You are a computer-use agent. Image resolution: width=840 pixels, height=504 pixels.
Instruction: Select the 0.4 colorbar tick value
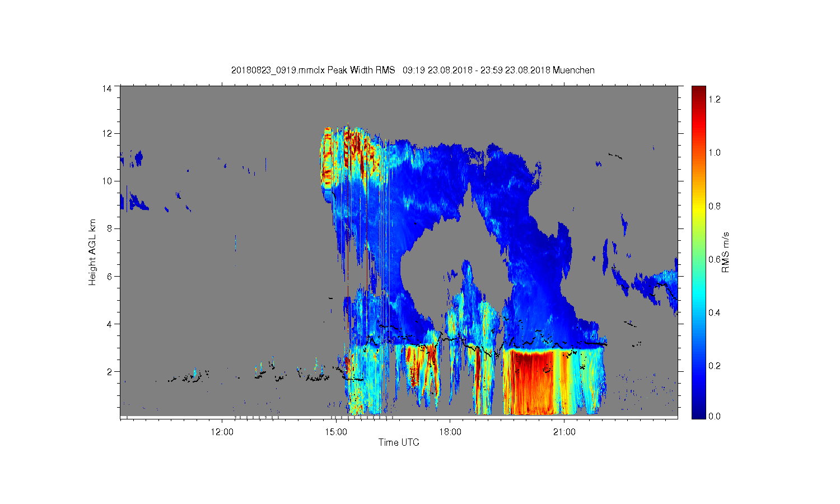pos(715,312)
